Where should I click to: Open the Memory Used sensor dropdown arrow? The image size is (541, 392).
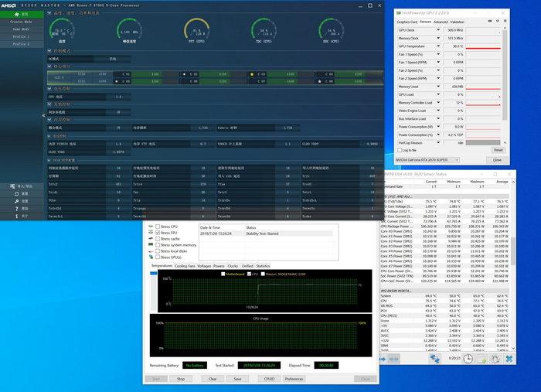(x=438, y=87)
